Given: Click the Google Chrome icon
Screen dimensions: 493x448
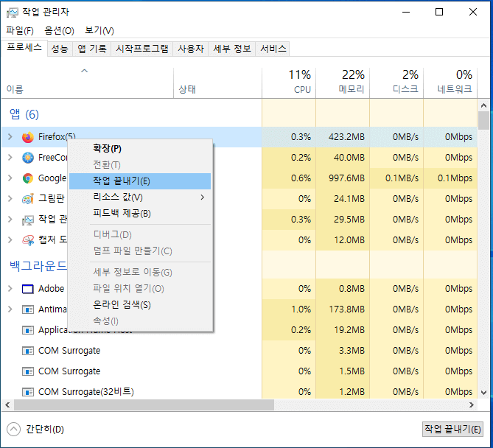Looking at the screenshot, I should [28, 178].
